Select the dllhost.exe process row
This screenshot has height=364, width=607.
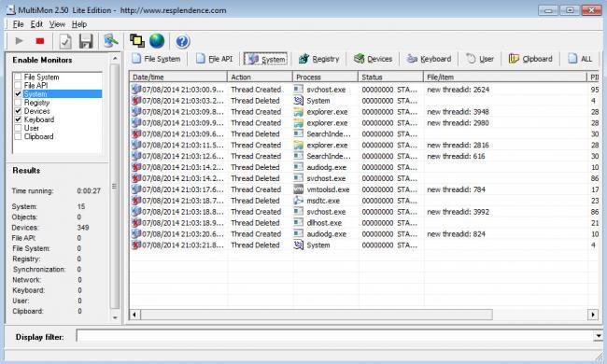(365, 223)
